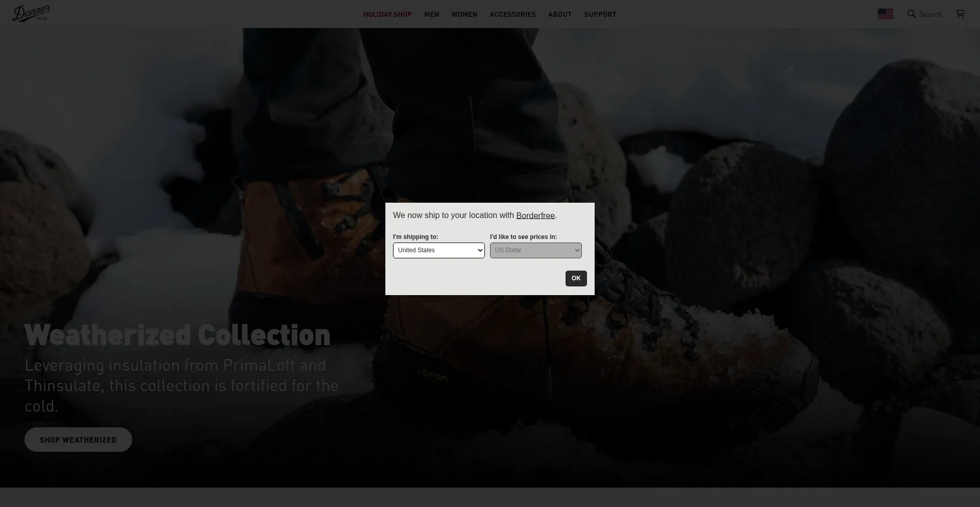
Task: Click the "I'm shipping to:" label
Action: coord(415,237)
